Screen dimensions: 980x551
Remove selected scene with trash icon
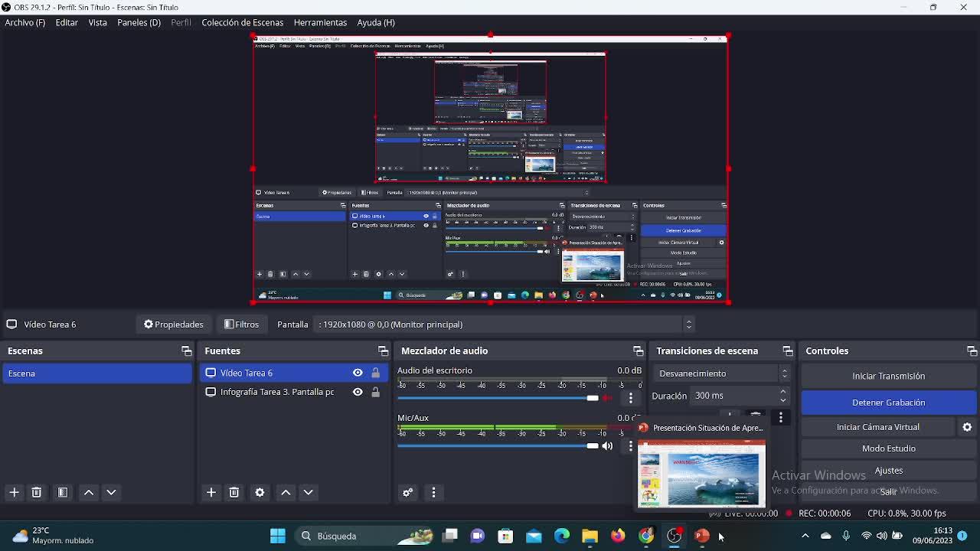36,493
